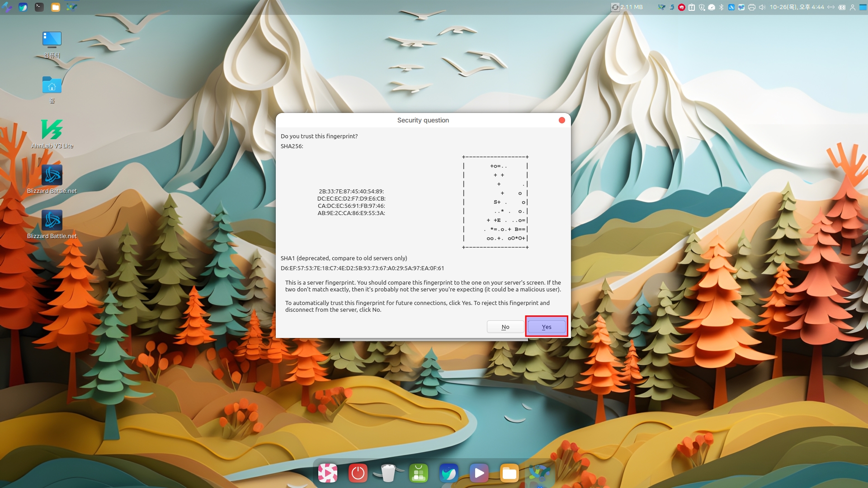868x488 pixels.
Task: Launch Naver Whale browser from dock
Action: pos(448,473)
